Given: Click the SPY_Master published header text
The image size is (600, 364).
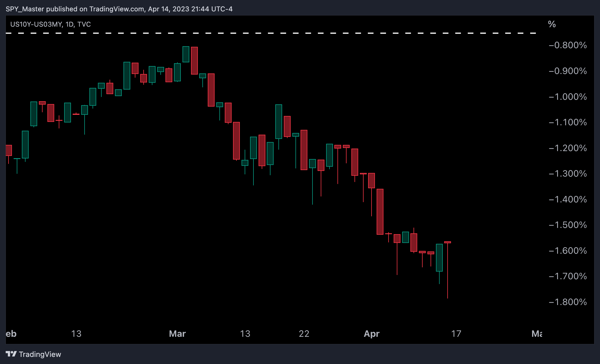Looking at the screenshot, I should tap(119, 9).
